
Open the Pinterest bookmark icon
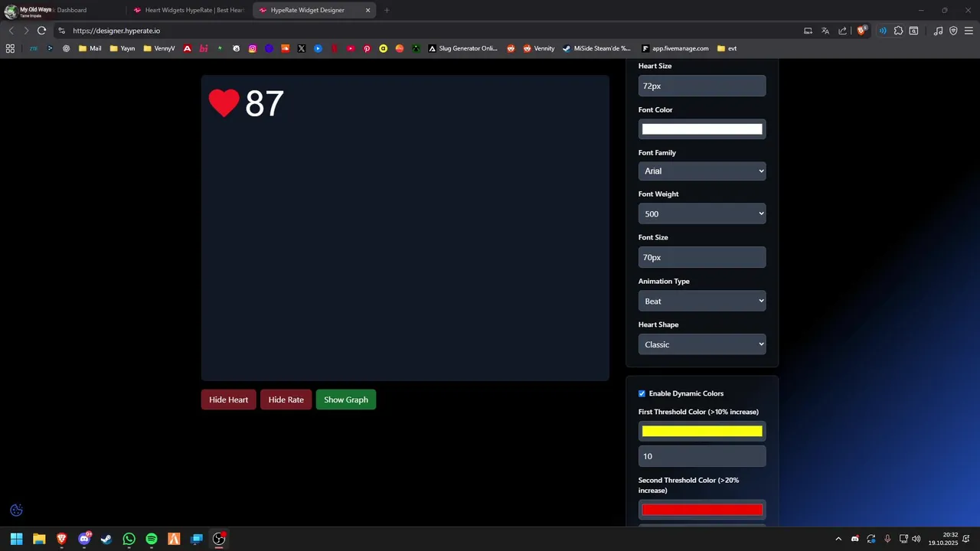pyautogui.click(x=367, y=48)
